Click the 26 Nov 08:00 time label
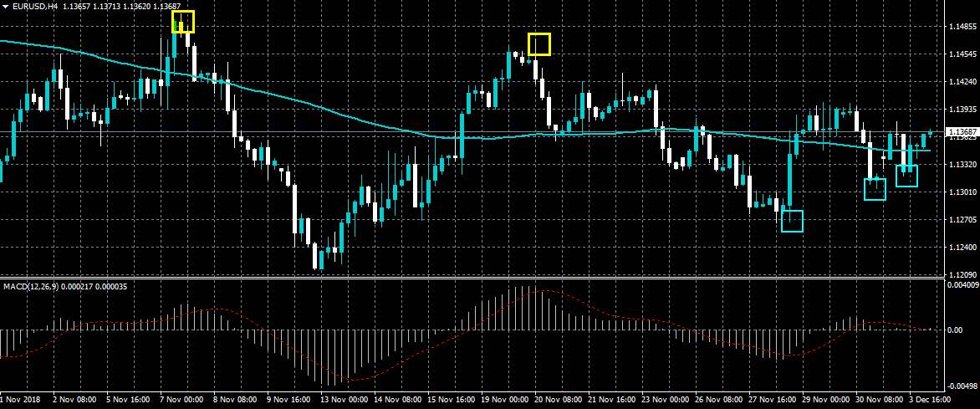The image size is (980, 409). pyautogui.click(x=719, y=399)
